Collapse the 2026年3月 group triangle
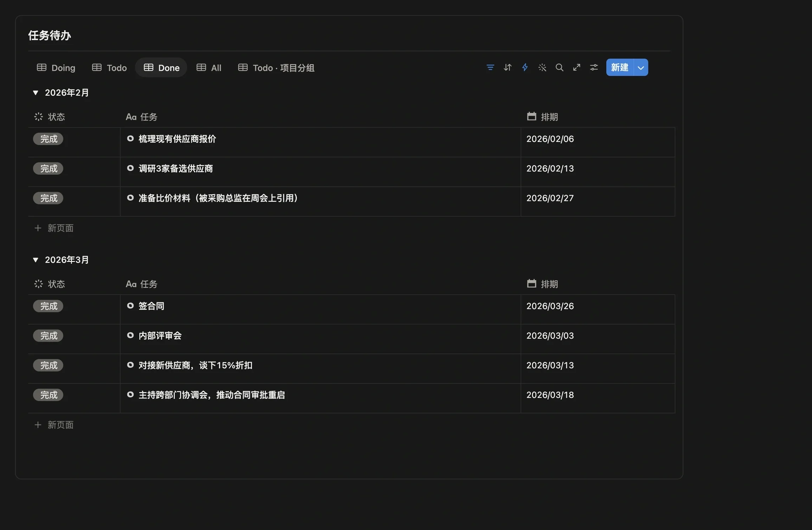The width and height of the screenshot is (812, 530). click(x=35, y=260)
